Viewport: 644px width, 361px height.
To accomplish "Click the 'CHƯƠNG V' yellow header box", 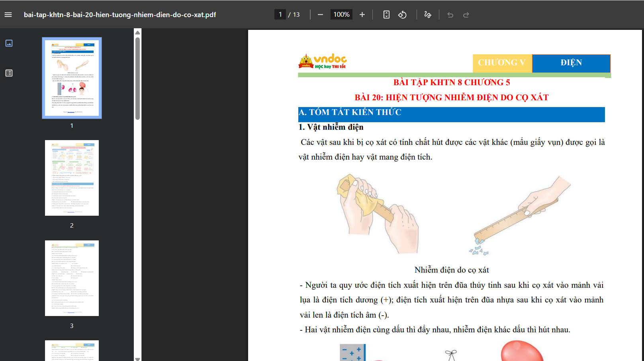I will [502, 63].
